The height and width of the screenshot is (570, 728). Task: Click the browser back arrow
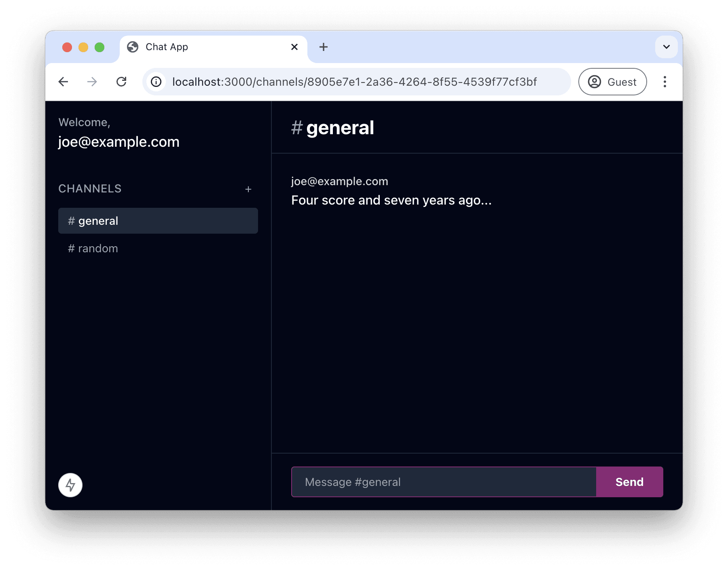coord(63,82)
